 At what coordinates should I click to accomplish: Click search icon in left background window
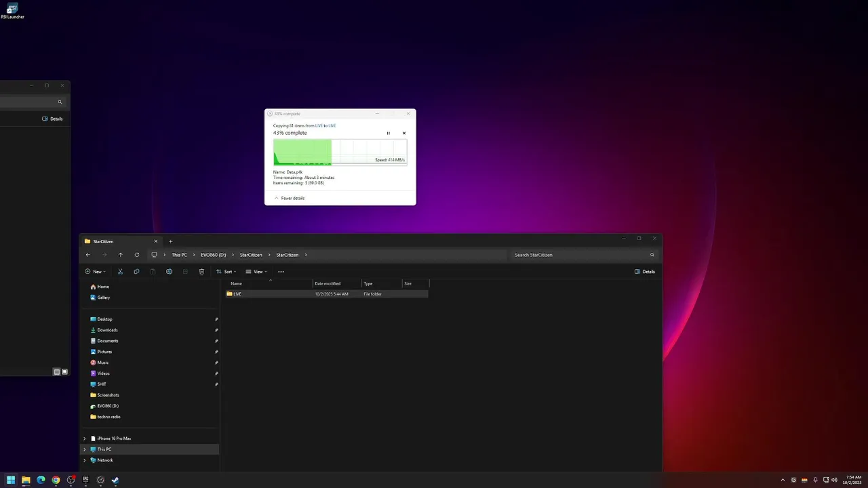pyautogui.click(x=60, y=102)
